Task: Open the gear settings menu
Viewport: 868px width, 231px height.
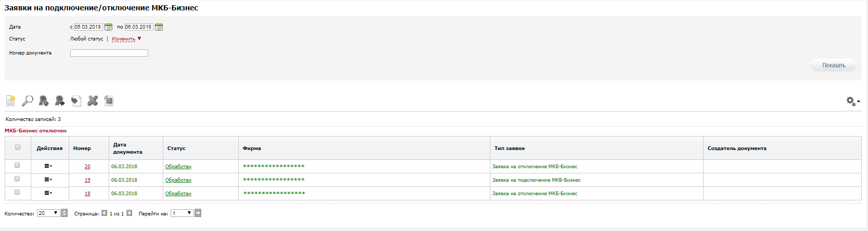Action: [853, 101]
